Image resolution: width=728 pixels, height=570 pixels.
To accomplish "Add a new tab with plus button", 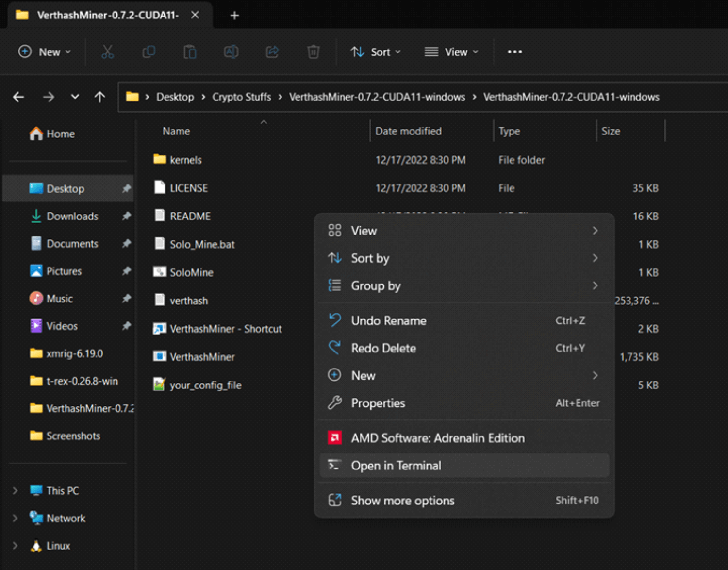I will 234,16.
